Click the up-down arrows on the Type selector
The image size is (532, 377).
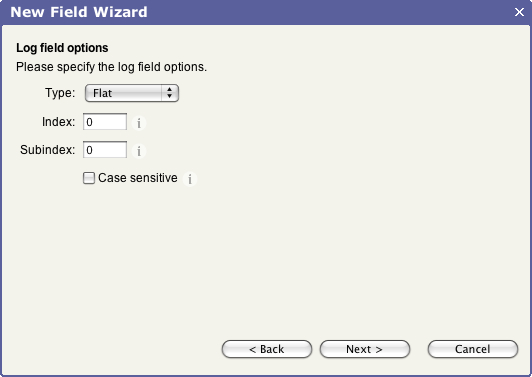click(x=169, y=93)
